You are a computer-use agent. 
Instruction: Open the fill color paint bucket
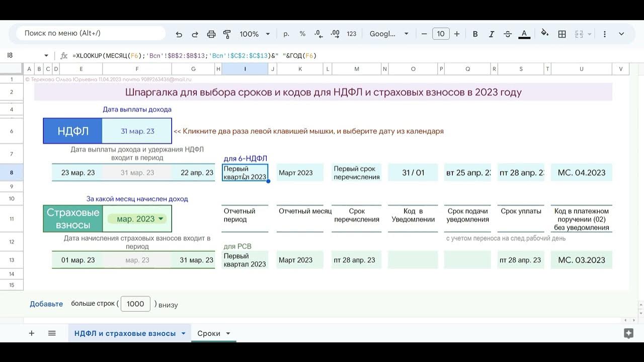point(545,34)
